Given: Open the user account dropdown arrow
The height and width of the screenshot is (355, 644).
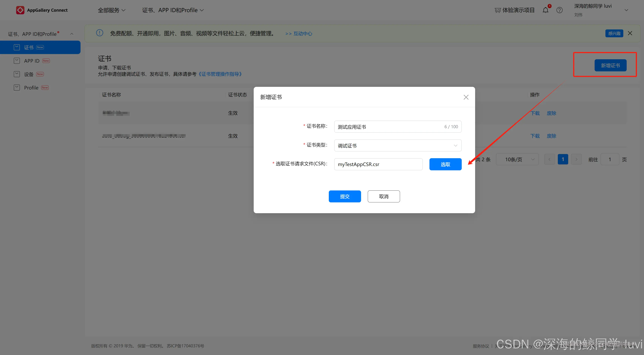Looking at the screenshot, I should pyautogui.click(x=626, y=10).
